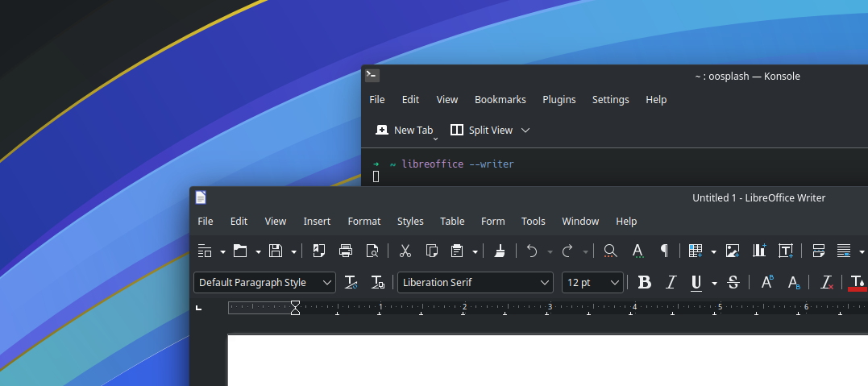Viewport: 868px width, 386px height.
Task: Click the Check Spelling icon
Action: (638, 251)
